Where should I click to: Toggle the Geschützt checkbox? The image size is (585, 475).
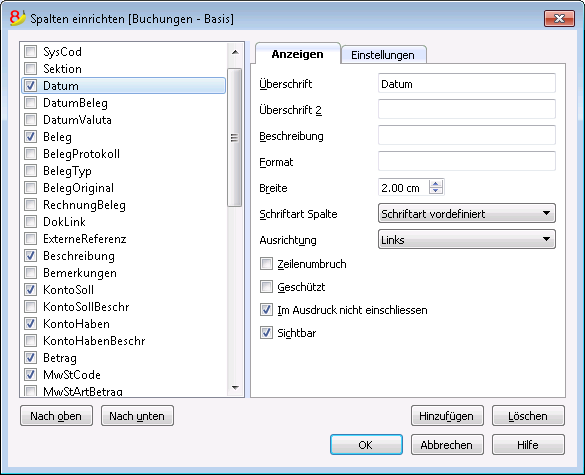coord(266,287)
